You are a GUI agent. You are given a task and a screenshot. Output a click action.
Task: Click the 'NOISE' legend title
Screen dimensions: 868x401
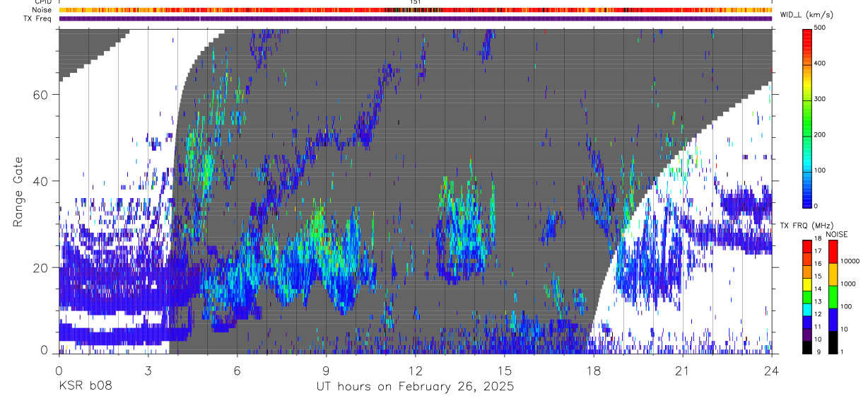coord(837,234)
